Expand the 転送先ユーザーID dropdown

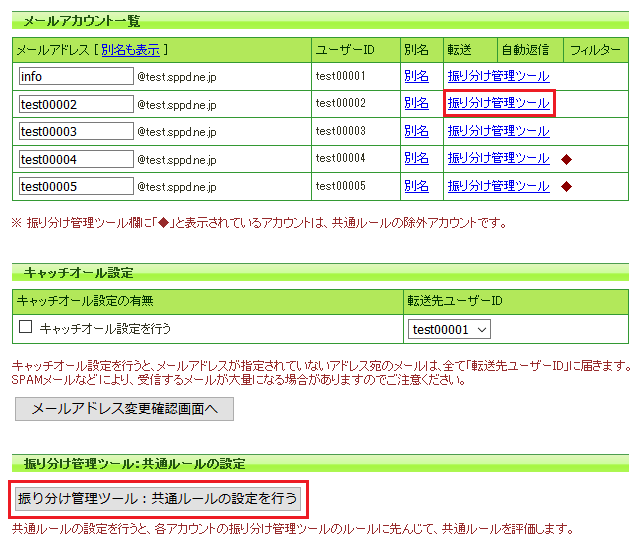tap(449, 330)
